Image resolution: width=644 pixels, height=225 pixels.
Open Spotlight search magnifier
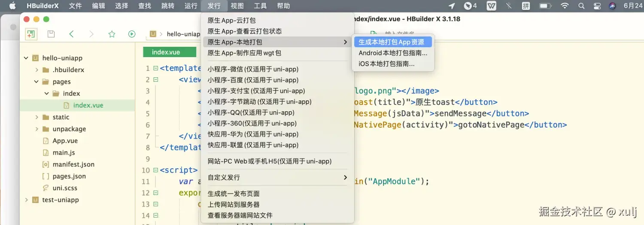pyautogui.click(x=581, y=6)
